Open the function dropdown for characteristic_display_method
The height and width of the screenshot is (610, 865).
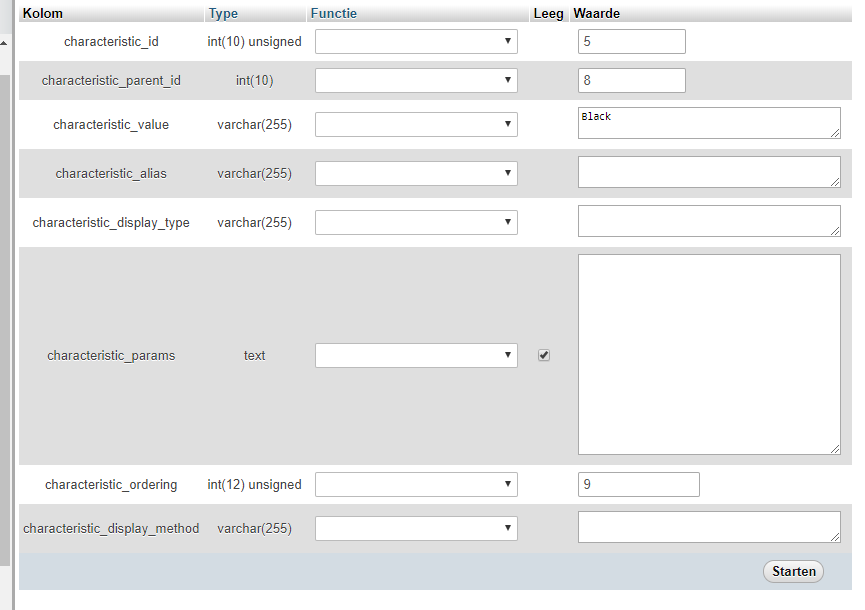click(x=416, y=528)
